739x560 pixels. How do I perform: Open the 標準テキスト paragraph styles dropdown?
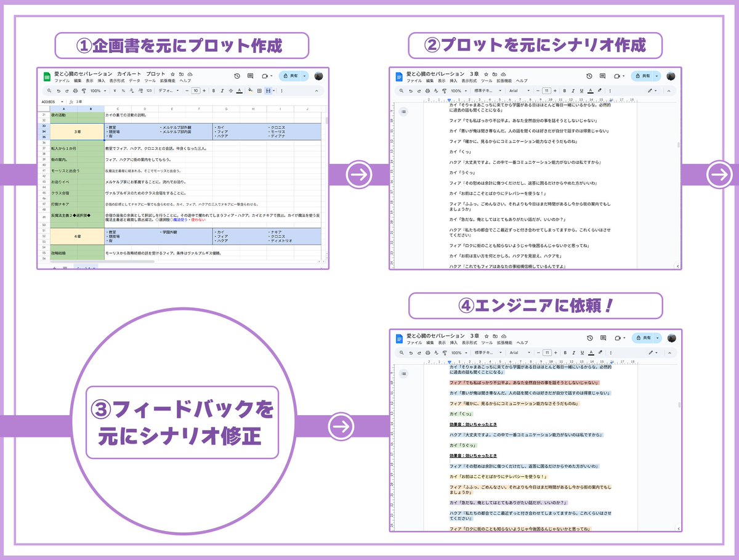[485, 91]
